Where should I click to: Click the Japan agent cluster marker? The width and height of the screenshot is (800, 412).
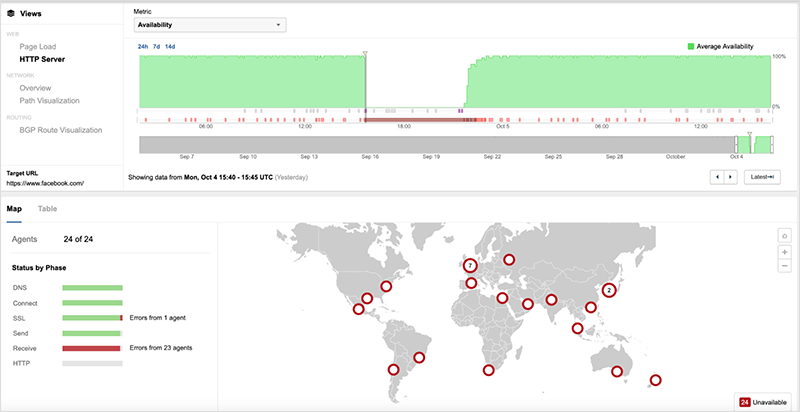608,290
